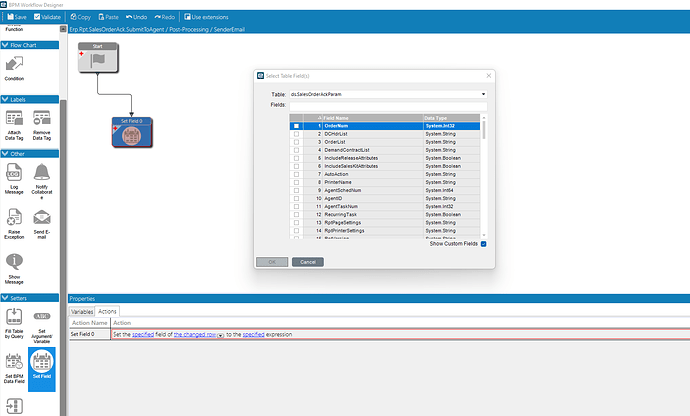690x416 pixels.
Task: Click Copy in the toolbar
Action: [81, 17]
